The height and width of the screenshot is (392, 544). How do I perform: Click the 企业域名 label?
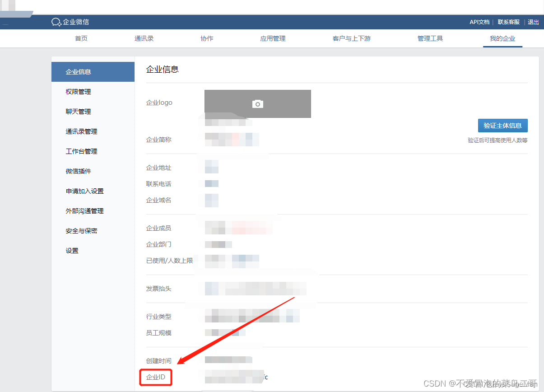(159, 201)
